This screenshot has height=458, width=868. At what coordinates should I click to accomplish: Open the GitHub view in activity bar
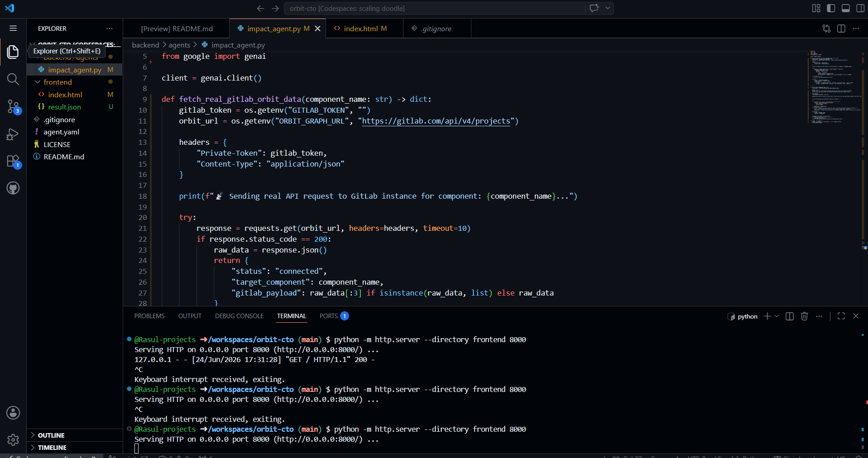click(x=13, y=188)
